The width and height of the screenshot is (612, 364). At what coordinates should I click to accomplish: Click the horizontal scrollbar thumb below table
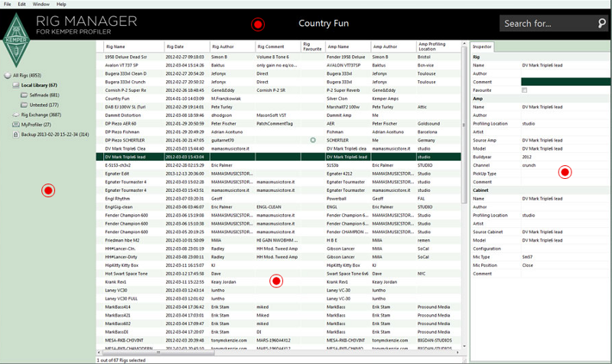click(x=158, y=353)
